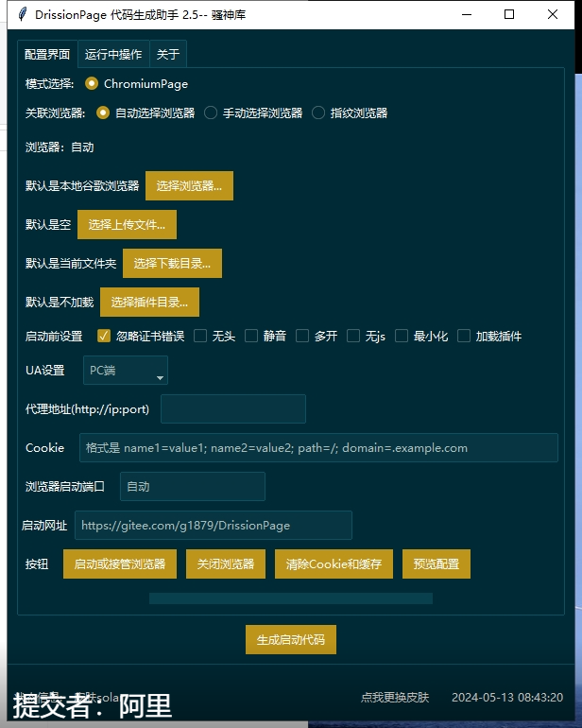Enable the 无头 checkbox
Screen dimensions: 582x728
(200, 336)
